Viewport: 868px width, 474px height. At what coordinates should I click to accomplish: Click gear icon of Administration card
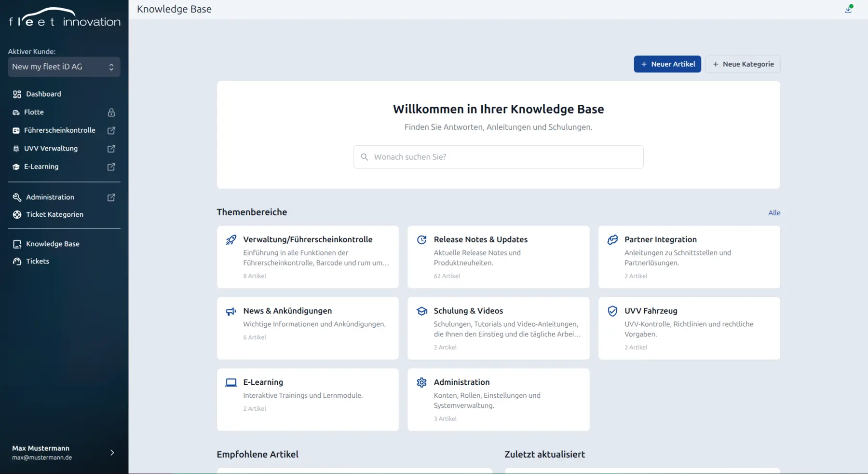point(422,383)
